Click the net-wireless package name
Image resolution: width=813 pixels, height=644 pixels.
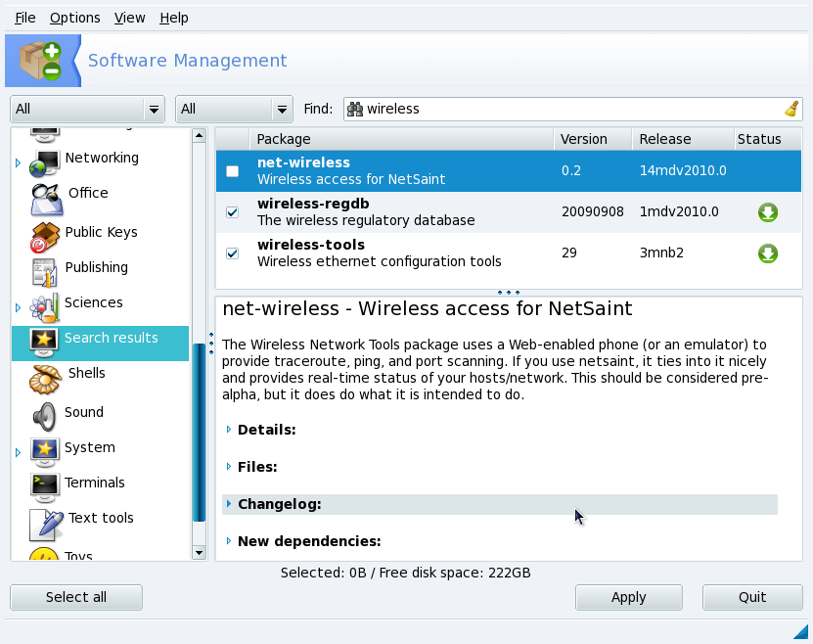click(x=303, y=162)
